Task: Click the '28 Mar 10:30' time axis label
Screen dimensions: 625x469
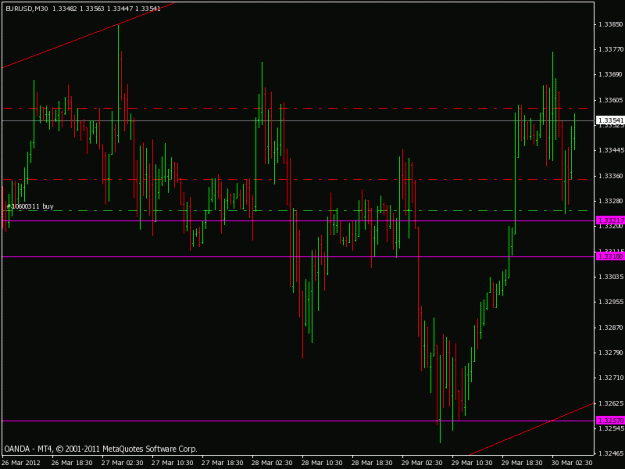Action: (x=322, y=463)
